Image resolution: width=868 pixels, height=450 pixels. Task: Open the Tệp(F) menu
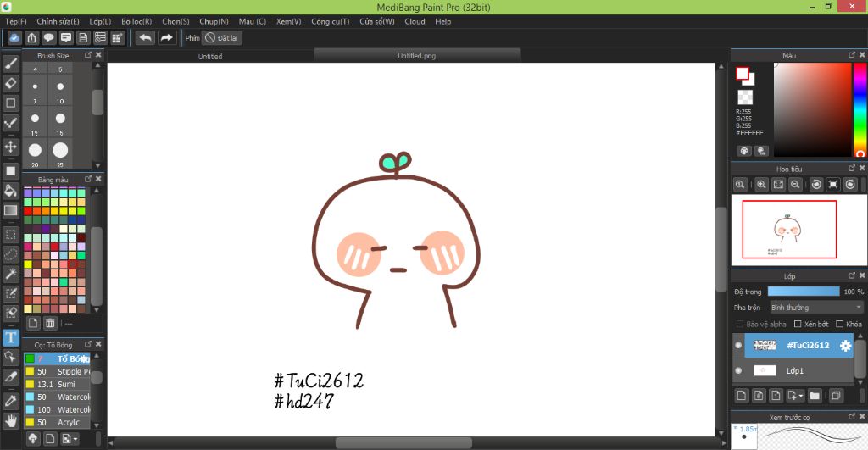click(16, 21)
